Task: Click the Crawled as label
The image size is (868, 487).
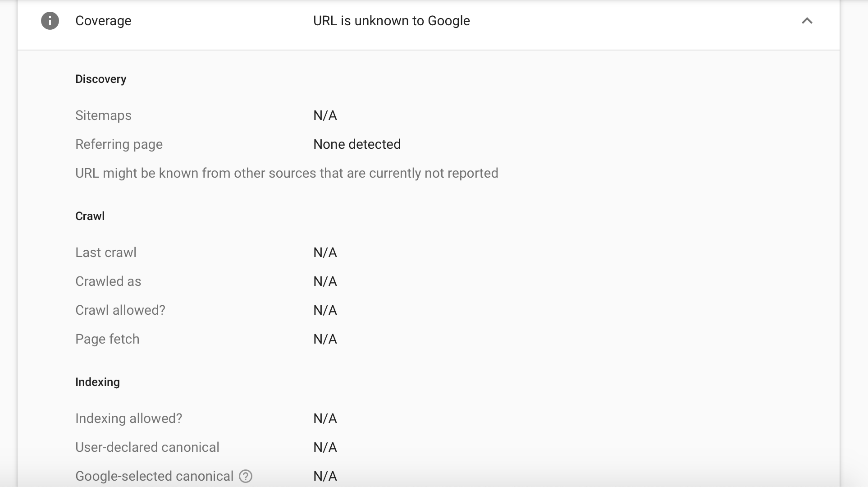Action: [x=108, y=281]
